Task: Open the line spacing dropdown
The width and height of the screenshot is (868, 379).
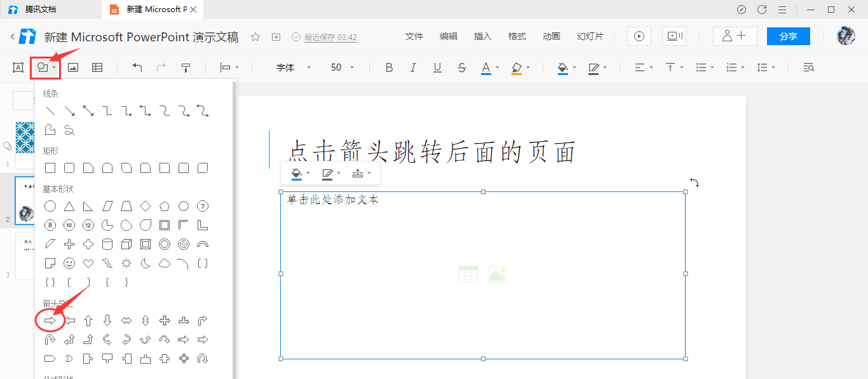Action: (766, 67)
